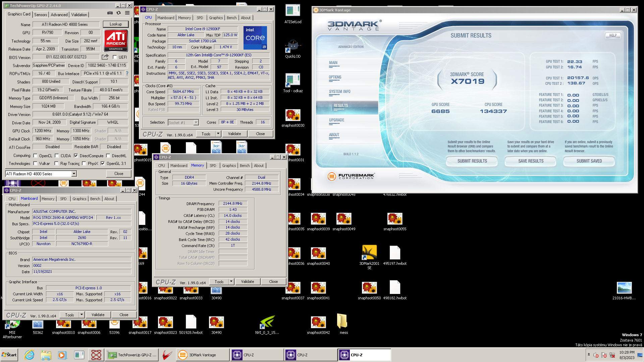Screen dimensions: 644x362
Task: Toggle the DirectCompute checkbox
Action: [76, 156]
